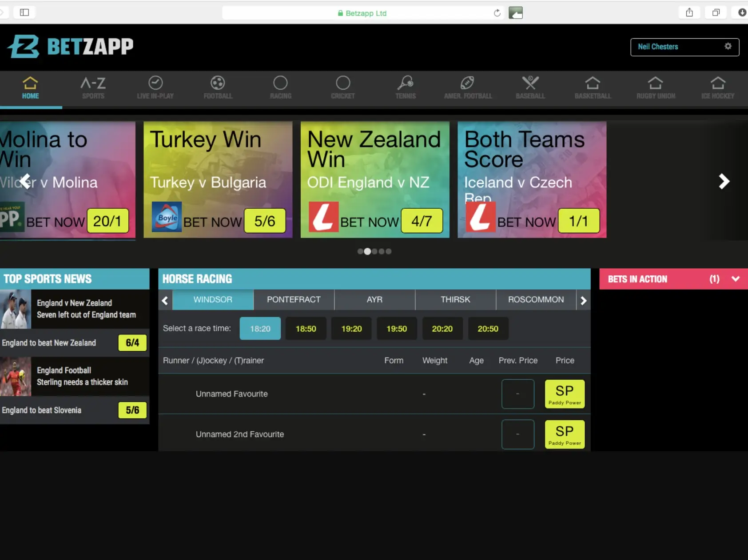Go to Live In-Play clock icon

pyautogui.click(x=155, y=83)
